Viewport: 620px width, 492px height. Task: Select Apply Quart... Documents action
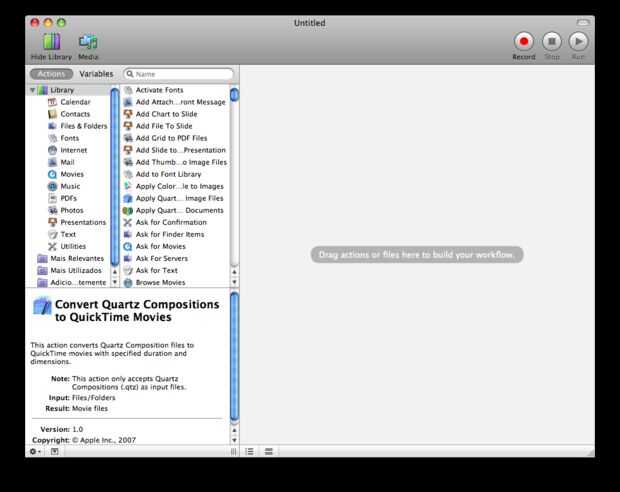(175, 210)
